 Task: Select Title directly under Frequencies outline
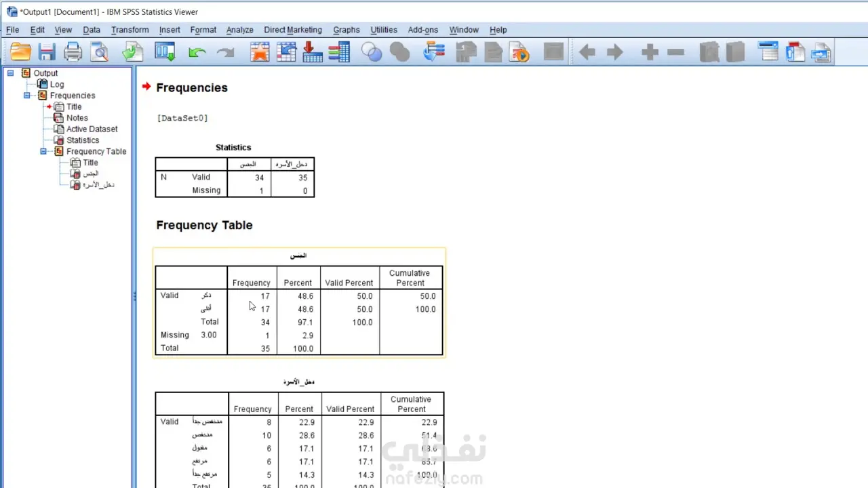74,107
